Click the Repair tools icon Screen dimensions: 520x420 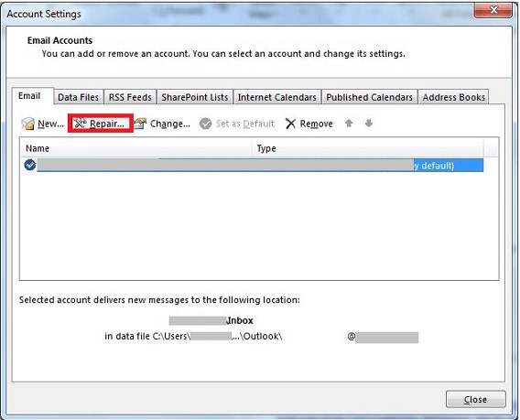pos(80,124)
